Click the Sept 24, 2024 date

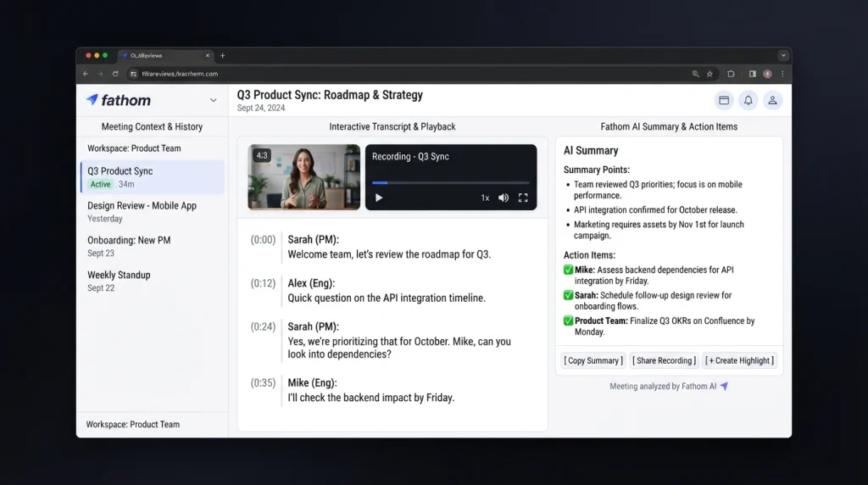261,108
